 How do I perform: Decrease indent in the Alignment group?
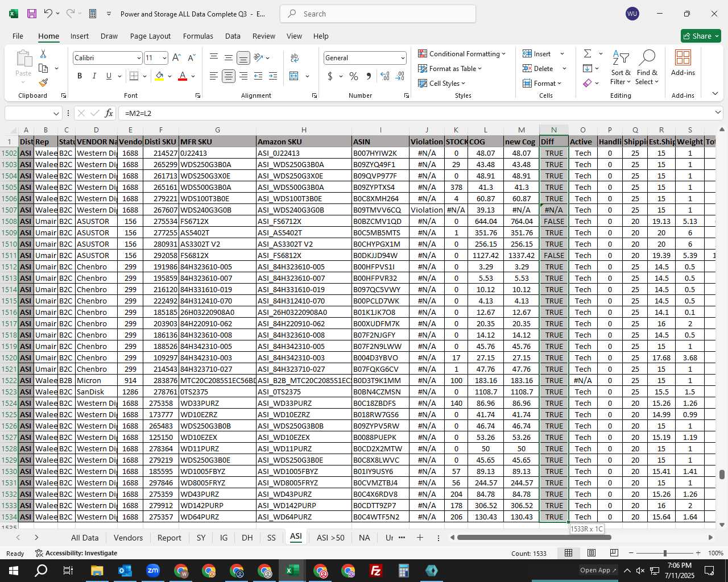click(258, 76)
